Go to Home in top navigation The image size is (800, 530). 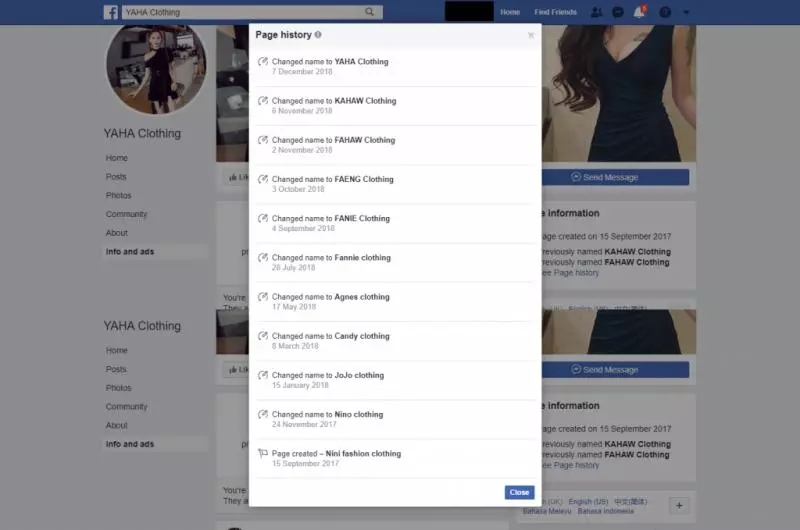(510, 12)
